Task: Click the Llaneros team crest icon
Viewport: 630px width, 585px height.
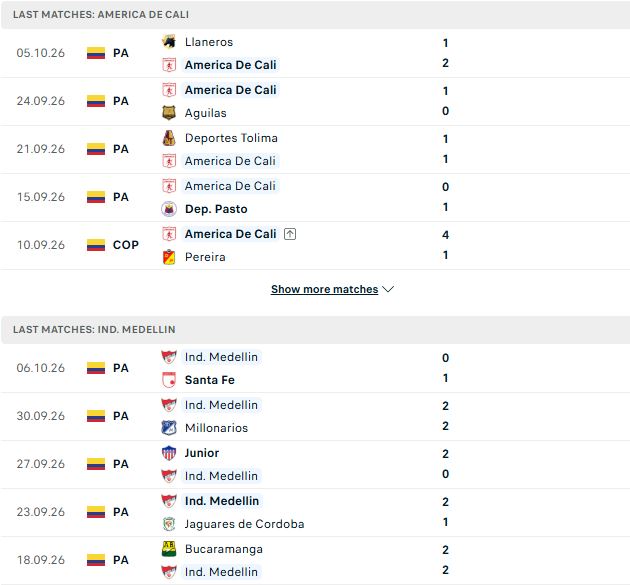Action: [x=169, y=42]
